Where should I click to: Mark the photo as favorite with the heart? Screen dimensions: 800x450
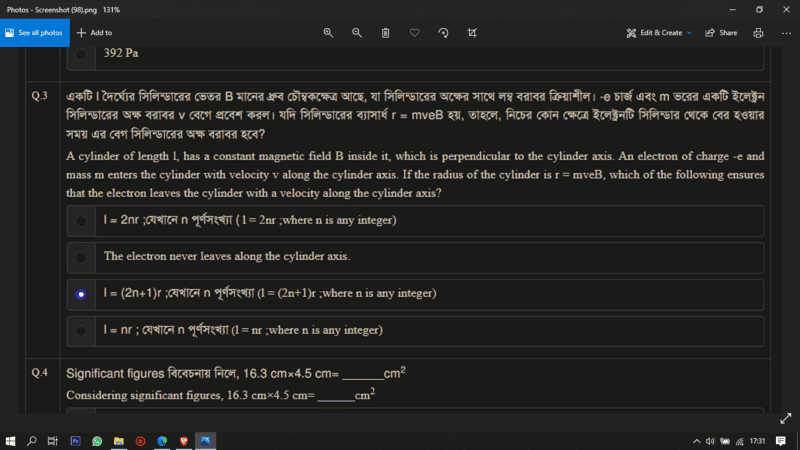point(414,33)
